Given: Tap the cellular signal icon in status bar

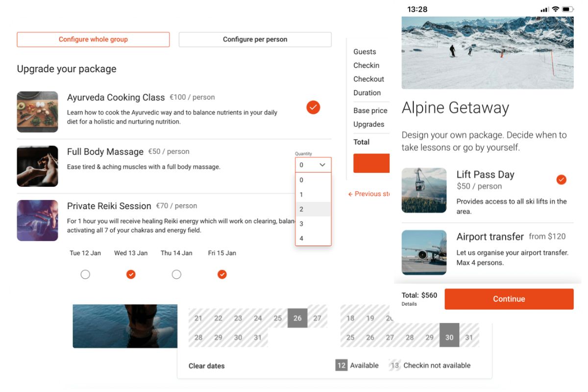Looking at the screenshot, I should coord(544,9).
